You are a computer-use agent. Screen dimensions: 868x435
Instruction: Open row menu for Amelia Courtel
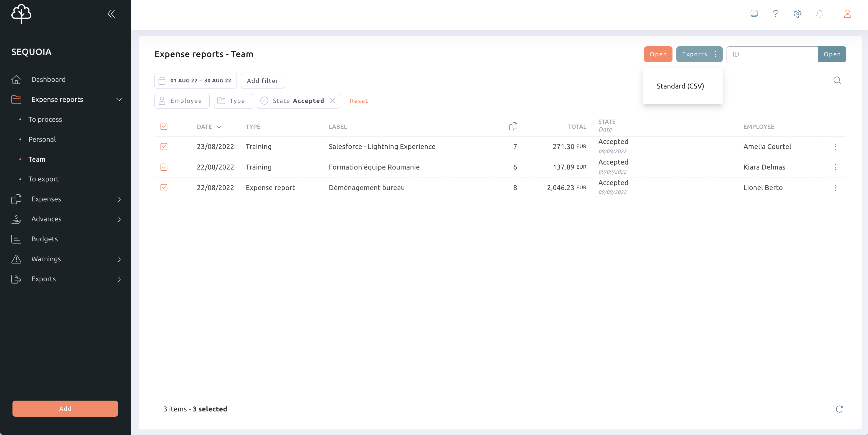pyautogui.click(x=835, y=147)
